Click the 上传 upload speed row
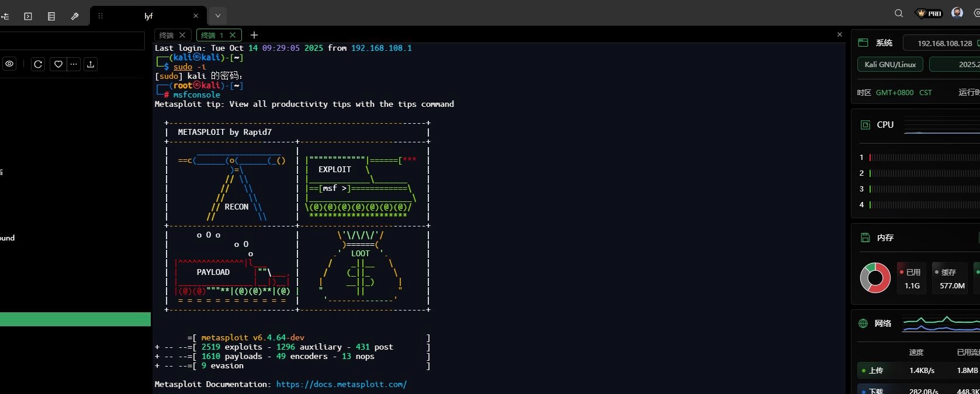Screen dimensions: 980x394 click(919, 371)
